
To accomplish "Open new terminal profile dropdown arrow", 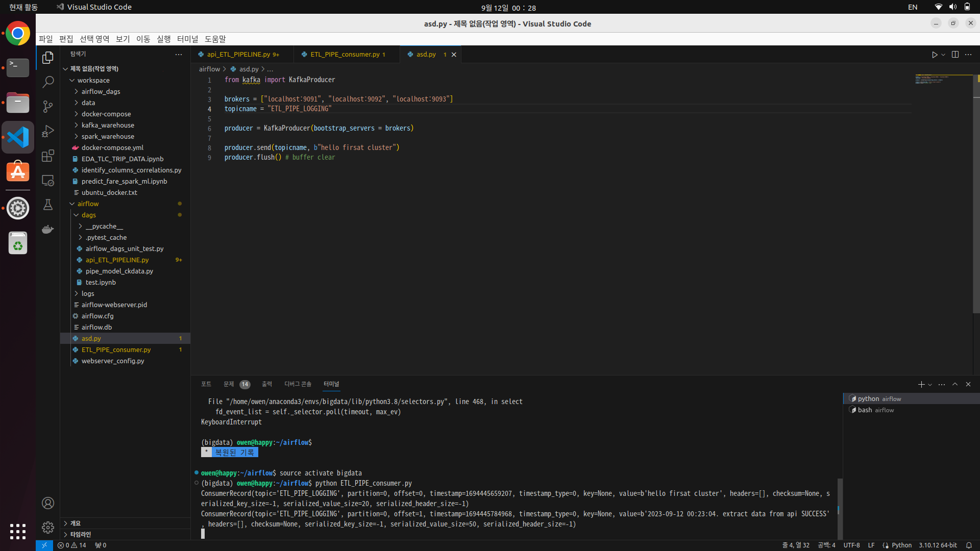I will tap(930, 385).
